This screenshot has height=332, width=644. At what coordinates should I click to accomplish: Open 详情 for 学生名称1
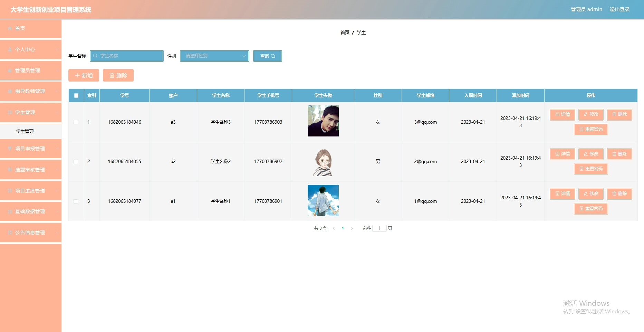tap(563, 194)
